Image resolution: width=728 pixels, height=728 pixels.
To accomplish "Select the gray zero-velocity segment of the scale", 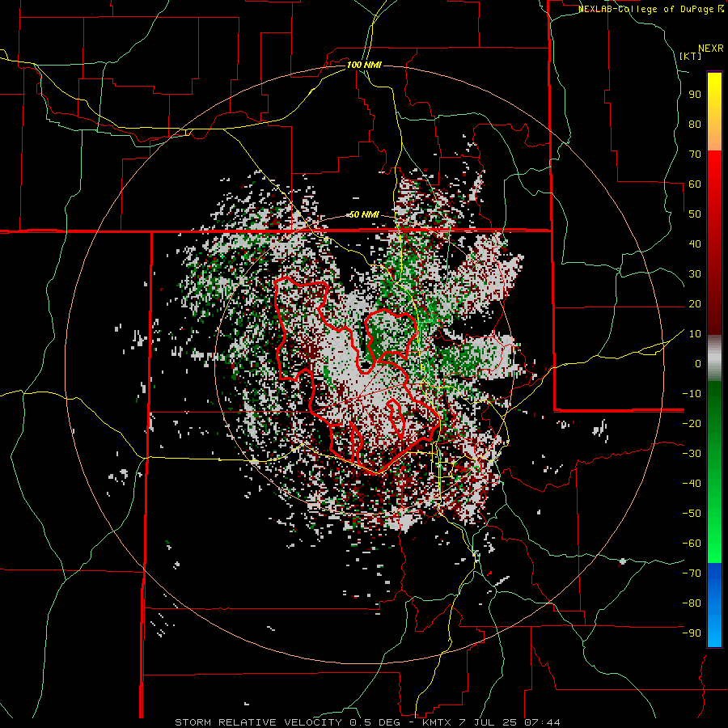I will [714, 358].
